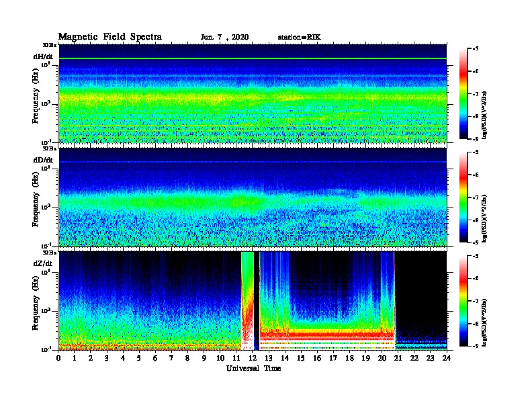
Task: Click hour tick '9' on the time axis
Action: (x=204, y=359)
